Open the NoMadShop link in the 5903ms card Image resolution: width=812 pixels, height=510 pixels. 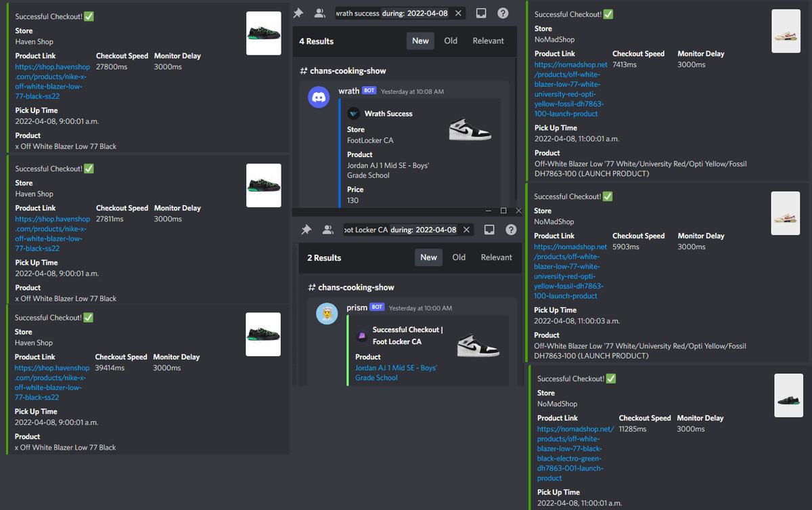click(571, 272)
